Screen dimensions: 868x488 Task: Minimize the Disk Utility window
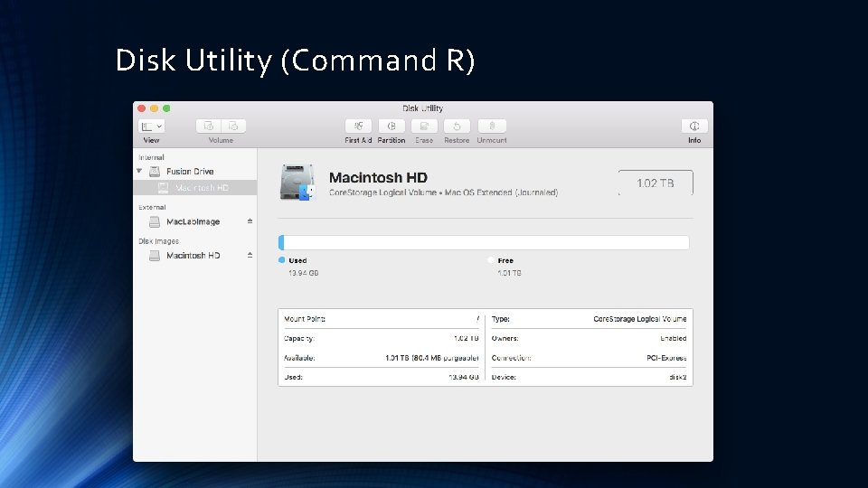(154, 108)
